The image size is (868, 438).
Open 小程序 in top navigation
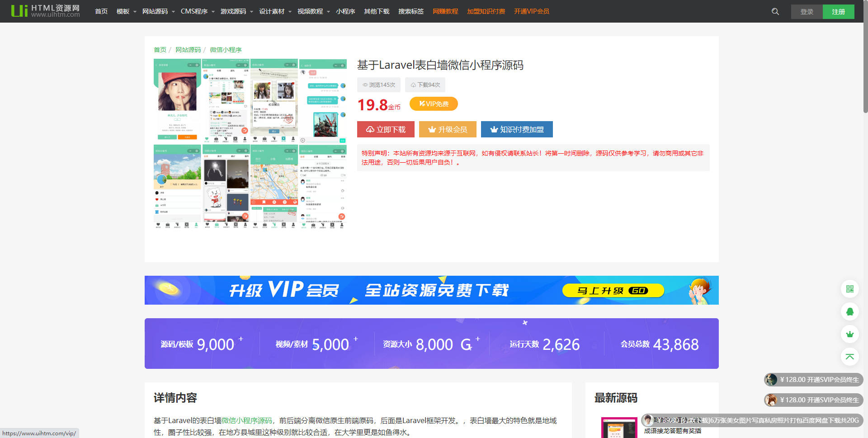[x=345, y=11]
